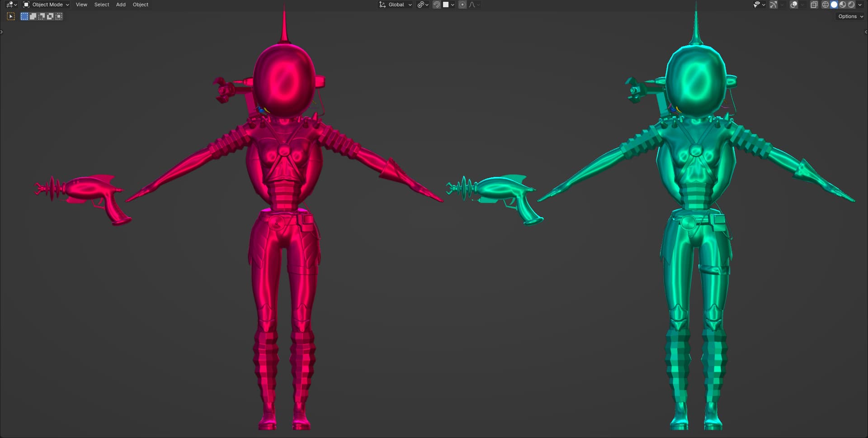Toggle viewport gizmos display
This screenshot has width=868, height=438.
click(x=774, y=5)
